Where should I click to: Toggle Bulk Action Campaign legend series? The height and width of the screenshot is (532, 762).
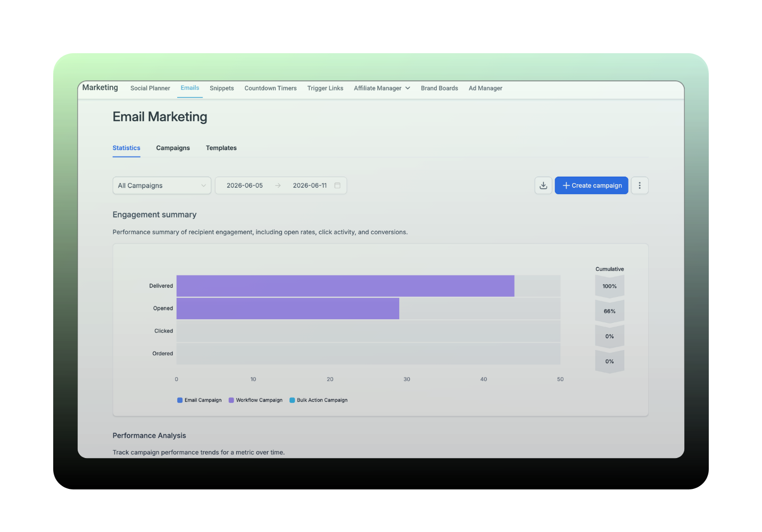click(318, 400)
